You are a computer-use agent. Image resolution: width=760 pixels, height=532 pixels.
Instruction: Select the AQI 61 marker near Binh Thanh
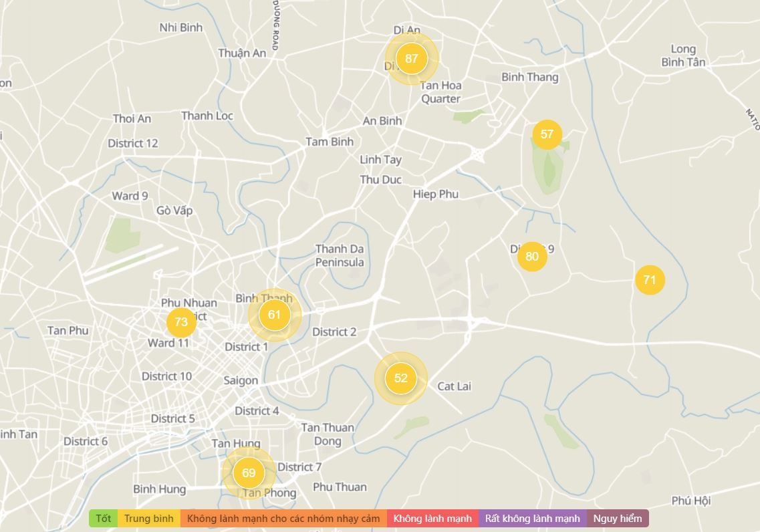pyautogui.click(x=274, y=315)
